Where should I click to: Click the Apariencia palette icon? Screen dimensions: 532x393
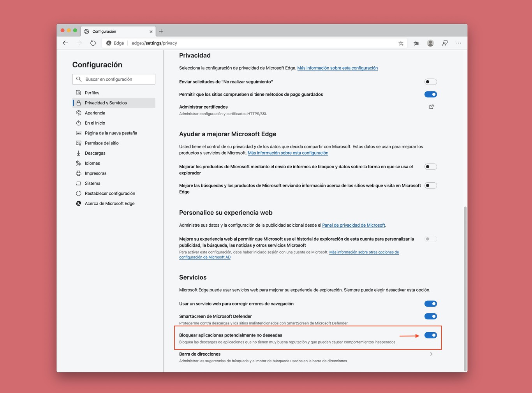click(79, 113)
